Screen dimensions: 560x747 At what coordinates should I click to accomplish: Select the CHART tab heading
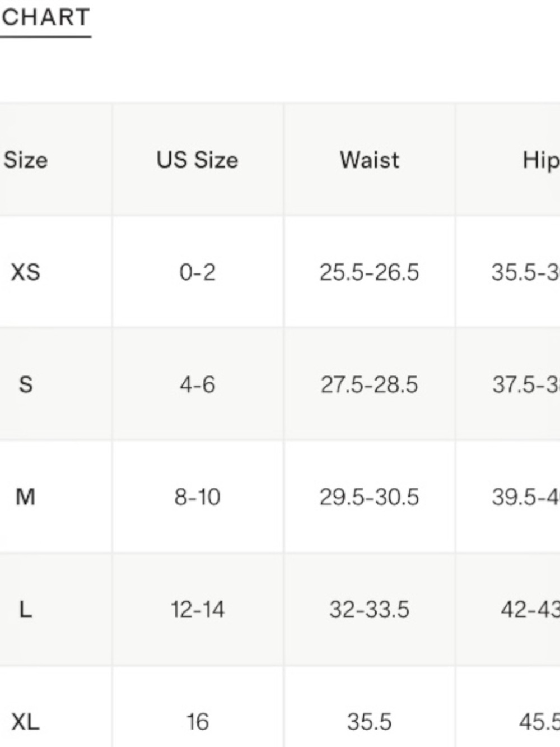(x=45, y=17)
